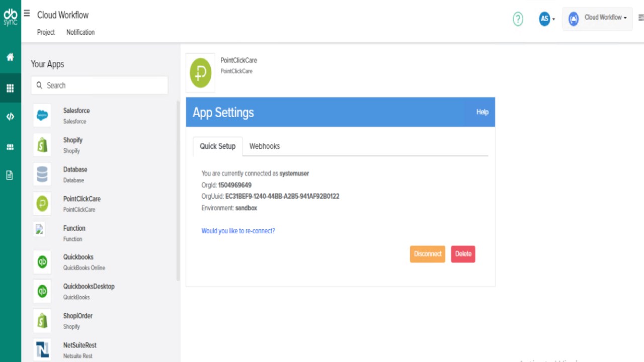The image size is (644, 362).
Task: Open the code brackets sidebar icon
Action: (x=10, y=117)
